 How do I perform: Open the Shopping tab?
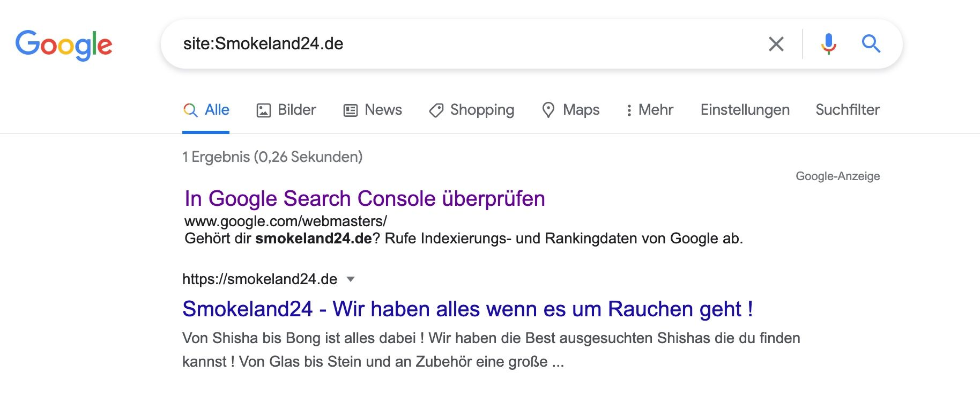click(471, 110)
